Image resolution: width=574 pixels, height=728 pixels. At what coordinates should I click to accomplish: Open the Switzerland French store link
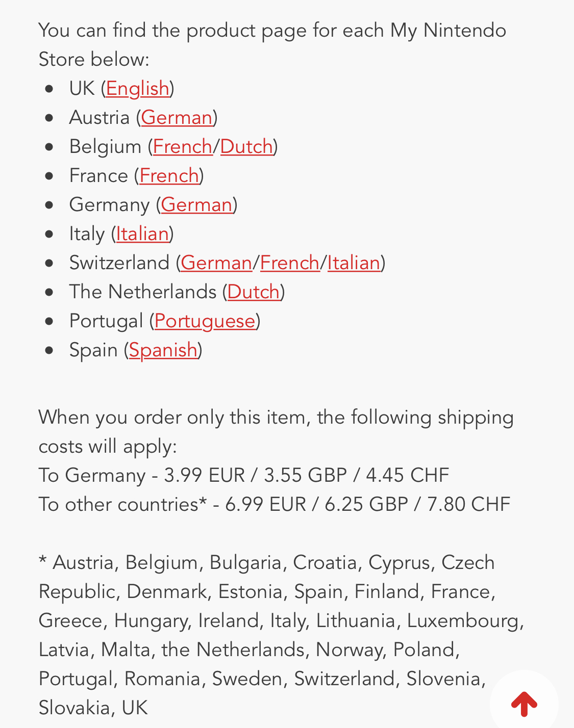pos(290,263)
